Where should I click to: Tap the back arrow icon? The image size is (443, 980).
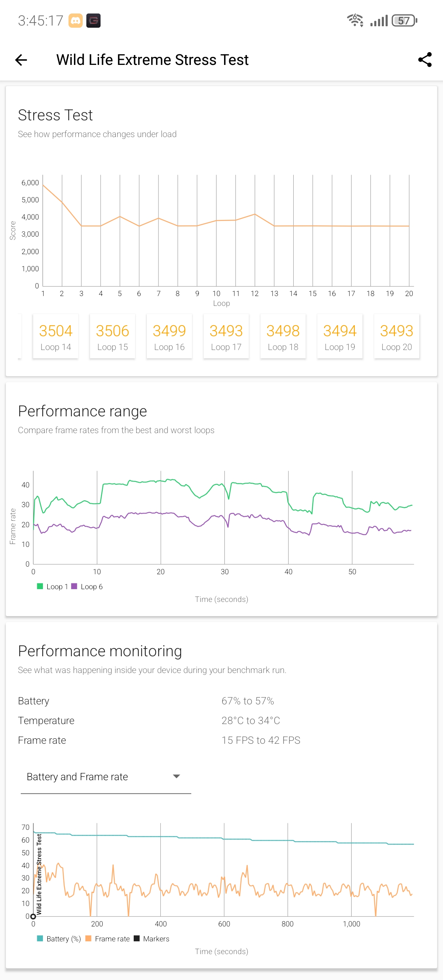tap(21, 60)
